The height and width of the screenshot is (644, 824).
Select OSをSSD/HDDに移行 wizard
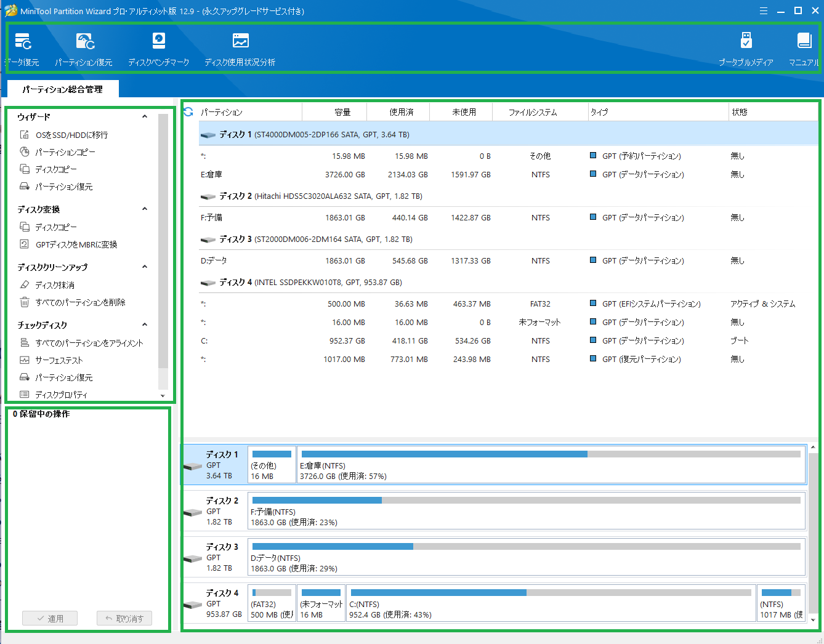65,134
